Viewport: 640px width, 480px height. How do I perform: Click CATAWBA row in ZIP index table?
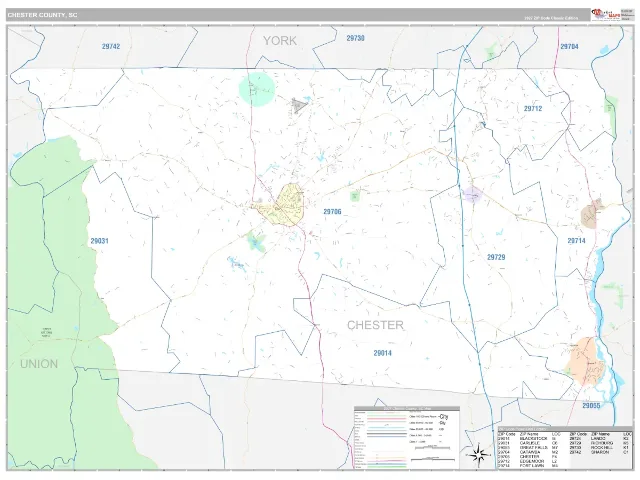(x=528, y=452)
